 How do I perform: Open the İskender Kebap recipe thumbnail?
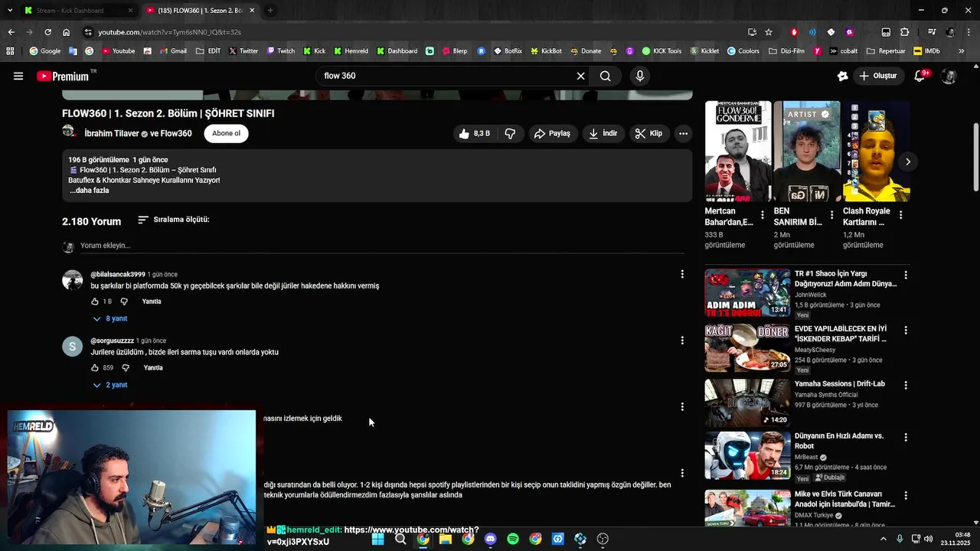pos(747,347)
